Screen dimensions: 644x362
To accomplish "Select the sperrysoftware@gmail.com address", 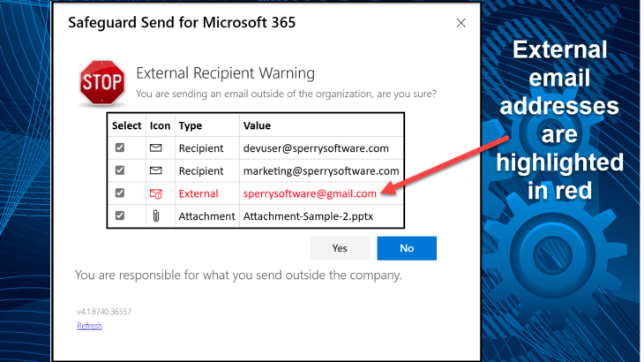I will coord(310,193).
